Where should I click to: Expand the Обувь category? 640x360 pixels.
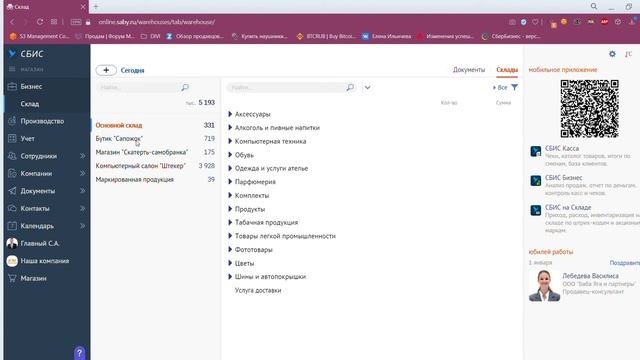tap(230, 155)
